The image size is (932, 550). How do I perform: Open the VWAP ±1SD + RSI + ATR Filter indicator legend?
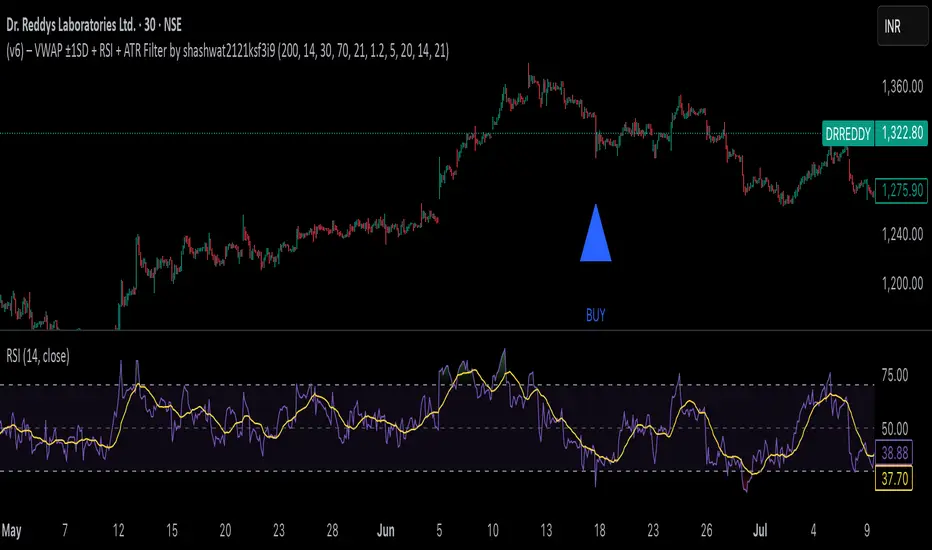point(228,51)
